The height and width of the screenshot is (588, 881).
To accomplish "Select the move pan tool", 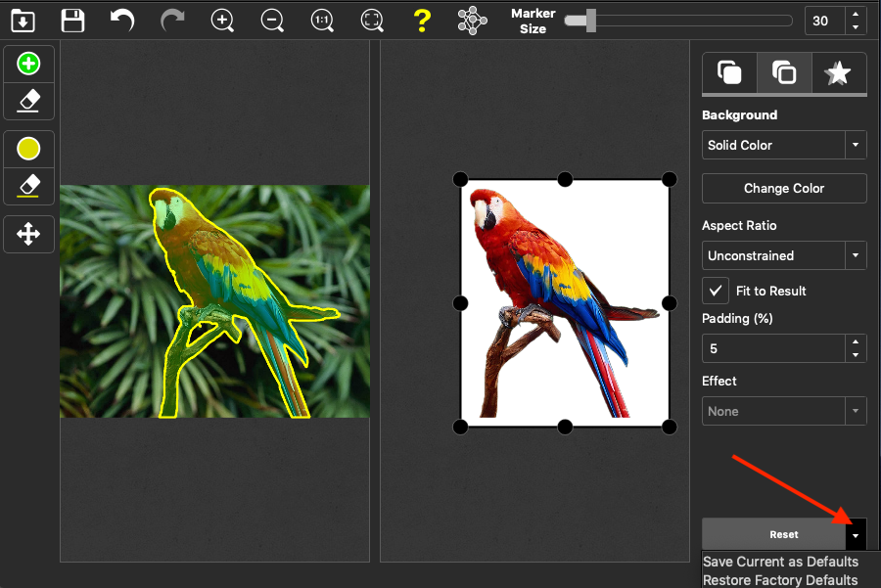I will point(29,234).
